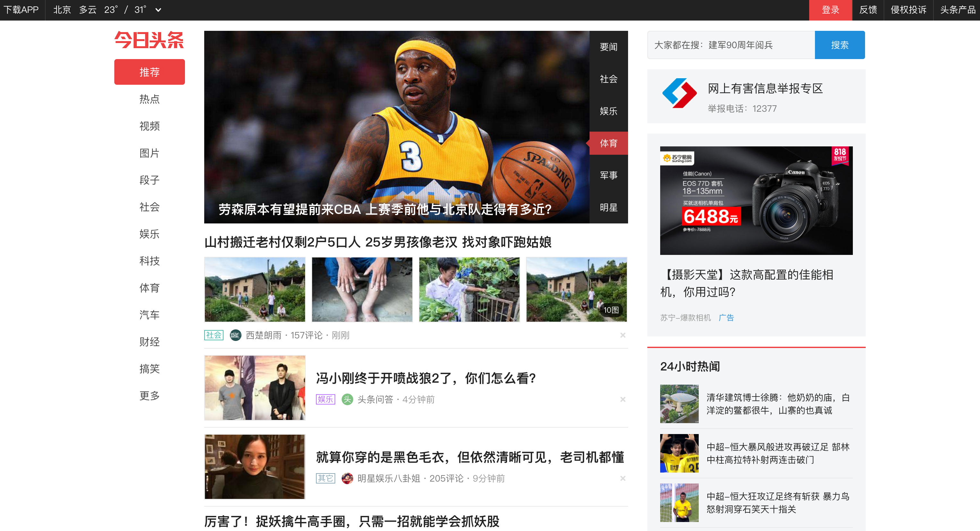This screenshot has height=531, width=980.
Task: Click the harmful information report logo icon
Action: tap(679, 93)
